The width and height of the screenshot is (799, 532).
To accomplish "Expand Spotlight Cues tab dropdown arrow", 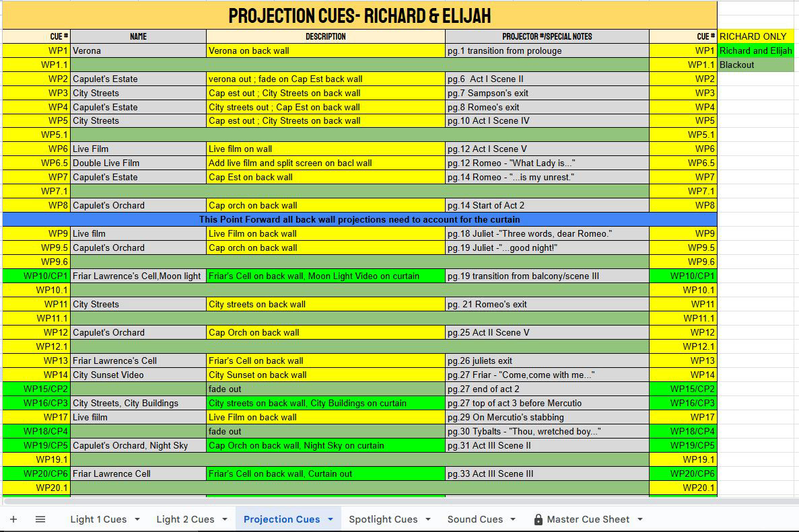I will (x=428, y=519).
